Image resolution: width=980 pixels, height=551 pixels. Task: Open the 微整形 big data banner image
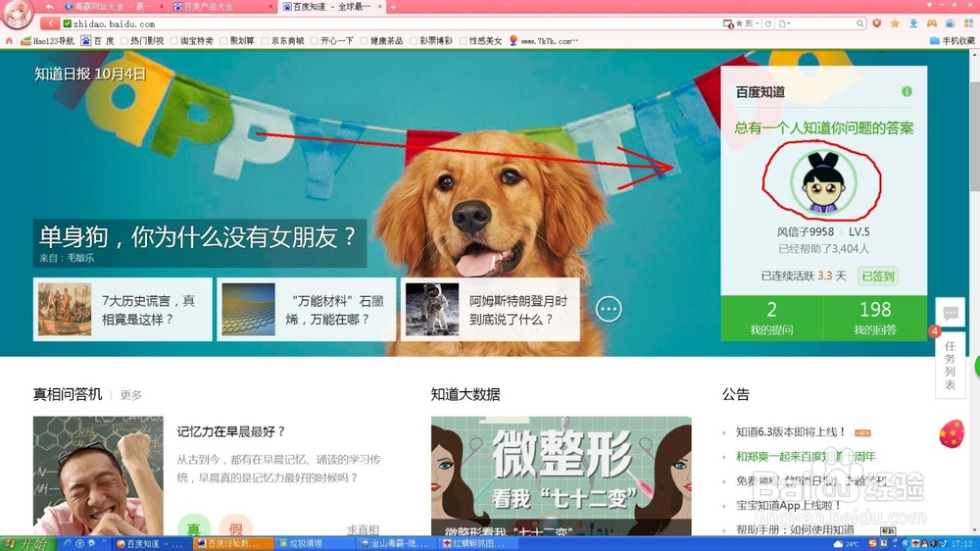pyautogui.click(x=562, y=476)
